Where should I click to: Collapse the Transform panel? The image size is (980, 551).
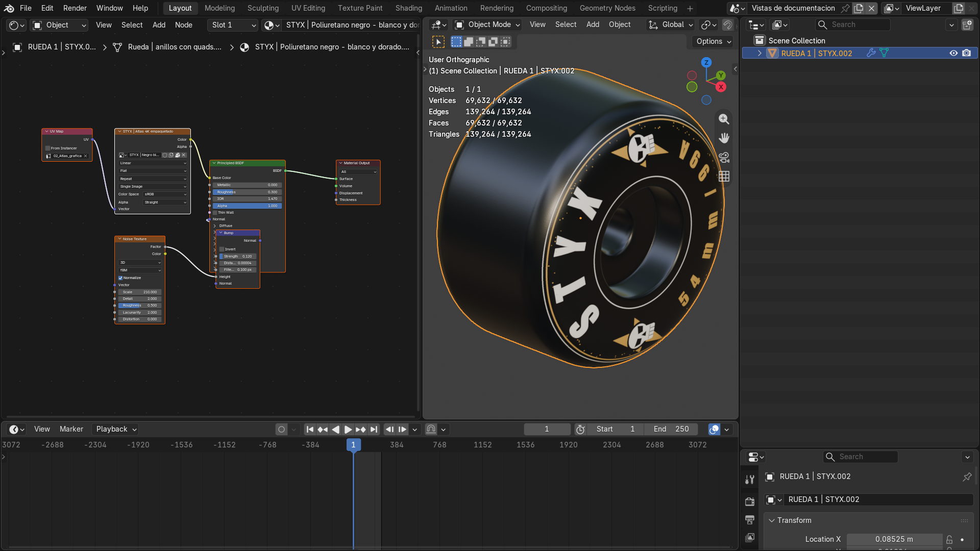(772, 520)
